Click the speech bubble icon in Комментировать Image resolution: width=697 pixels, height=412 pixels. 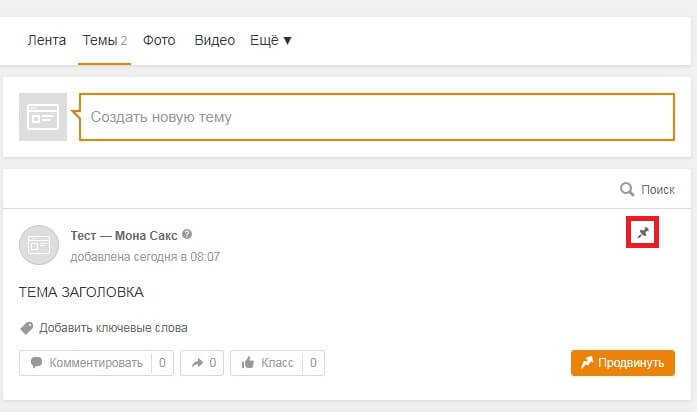pyautogui.click(x=36, y=362)
